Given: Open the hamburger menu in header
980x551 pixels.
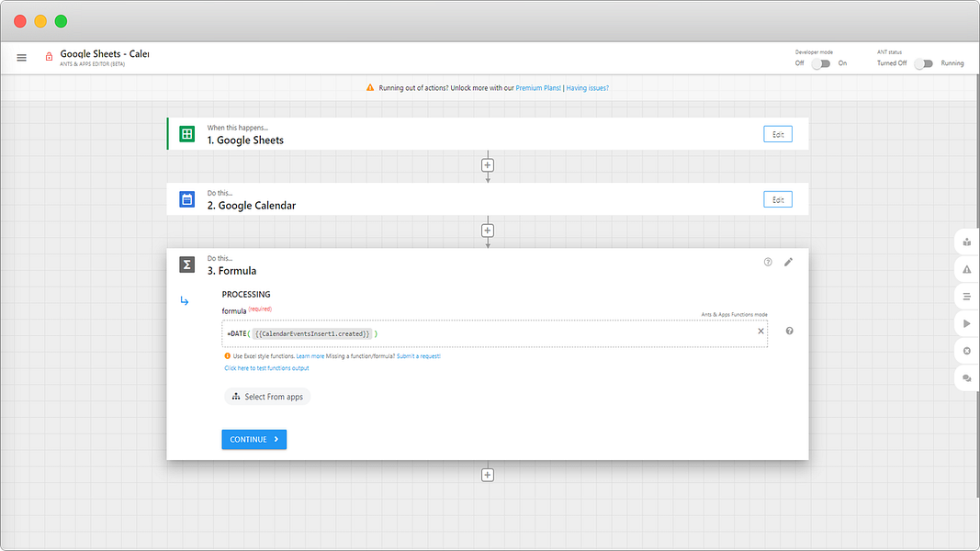Looking at the screenshot, I should [x=22, y=58].
